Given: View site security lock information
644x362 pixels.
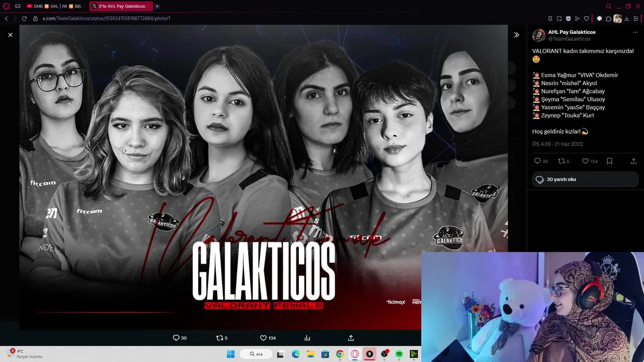Looking at the screenshot, I should click(35, 19).
